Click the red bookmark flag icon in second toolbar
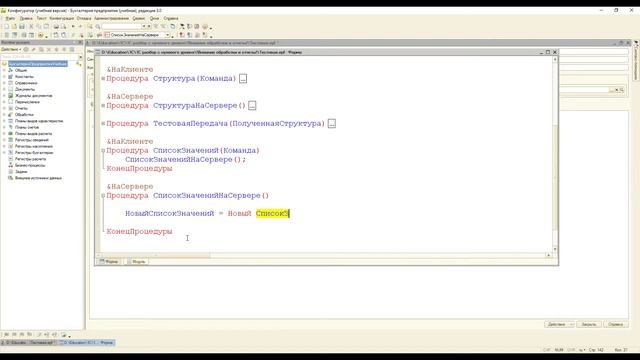Screen dimensions: 640x360 tap(182, 36)
